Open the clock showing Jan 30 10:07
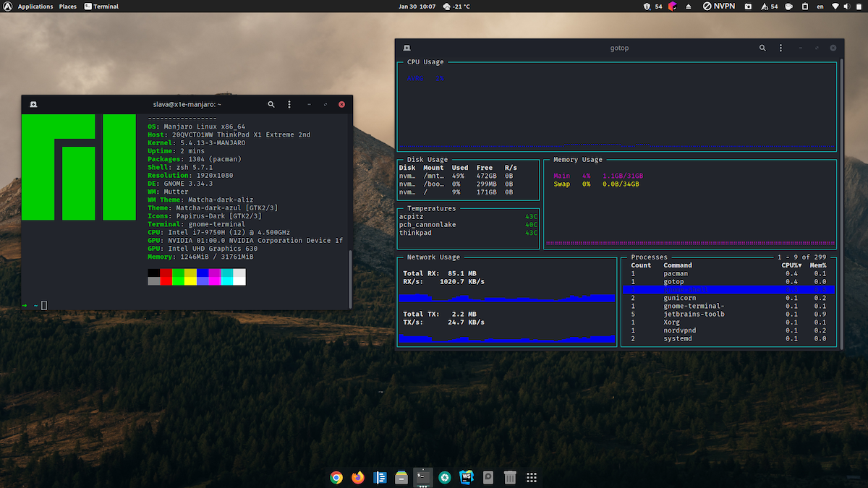 pyautogui.click(x=417, y=7)
